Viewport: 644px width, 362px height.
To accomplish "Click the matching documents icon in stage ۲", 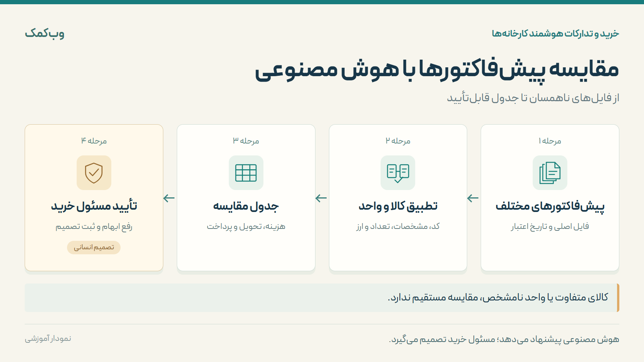I will click(x=398, y=173).
